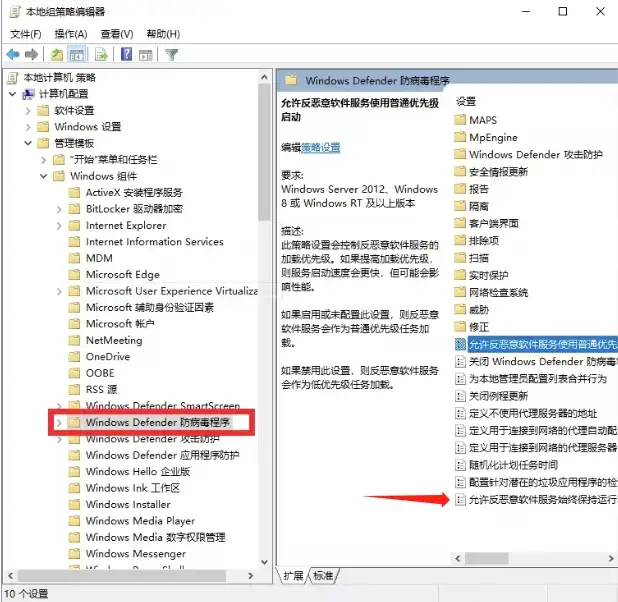This screenshot has height=602, width=618.
Task: Collapse the Windows 组件 node
Action: tap(44, 176)
